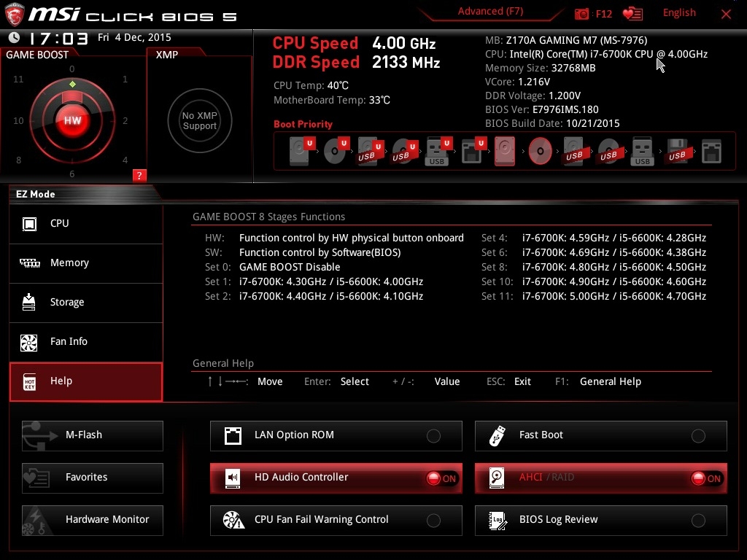Viewport: 747px width, 560px height.
Task: Select the highlighted legacy hard disk boot icon
Action: [x=505, y=151]
